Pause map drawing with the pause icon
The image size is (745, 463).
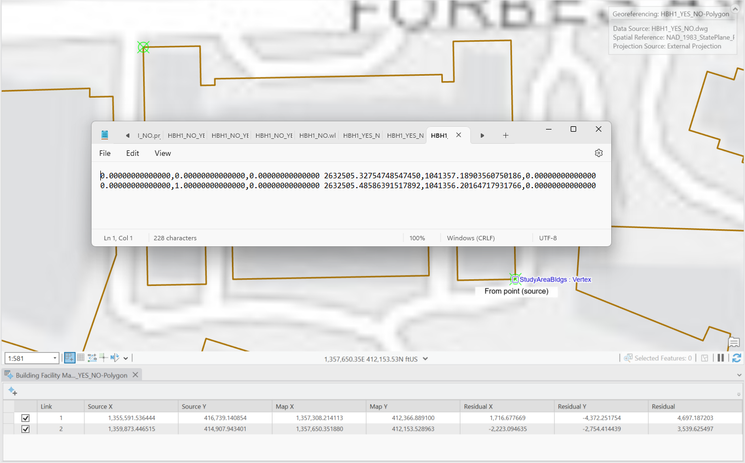click(x=721, y=358)
